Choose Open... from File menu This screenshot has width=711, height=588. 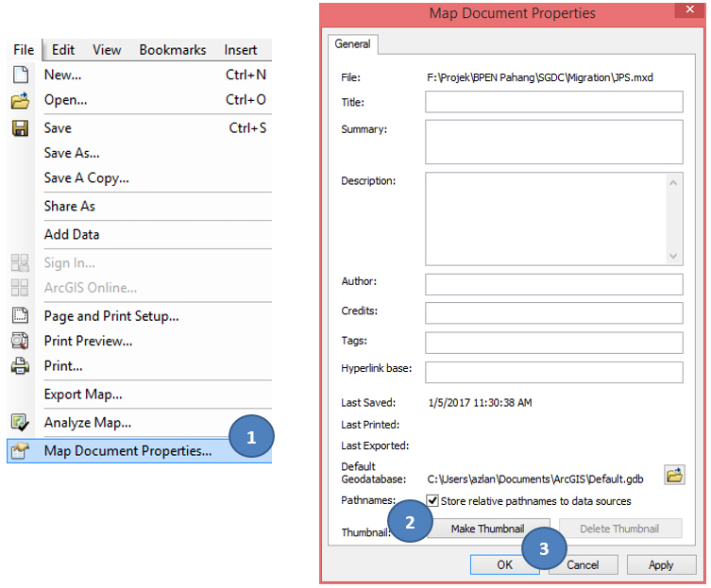pos(139,100)
